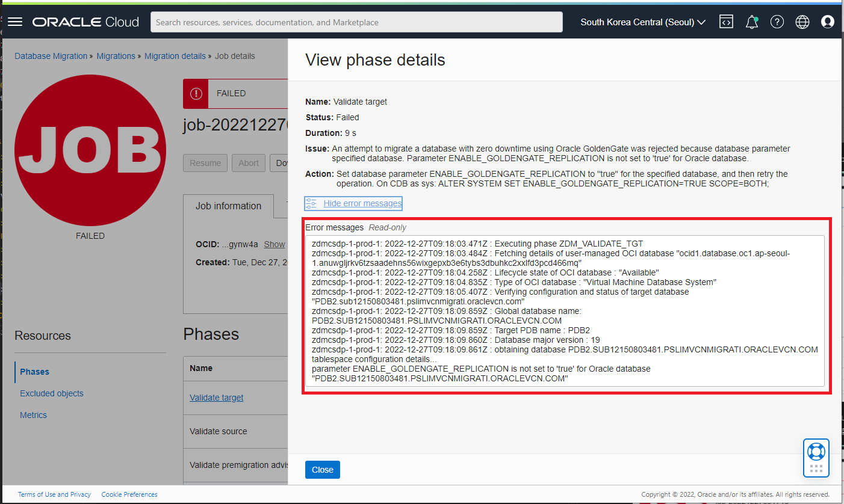Click inside the error messages text box
844x504 pixels.
pyautogui.click(x=565, y=311)
